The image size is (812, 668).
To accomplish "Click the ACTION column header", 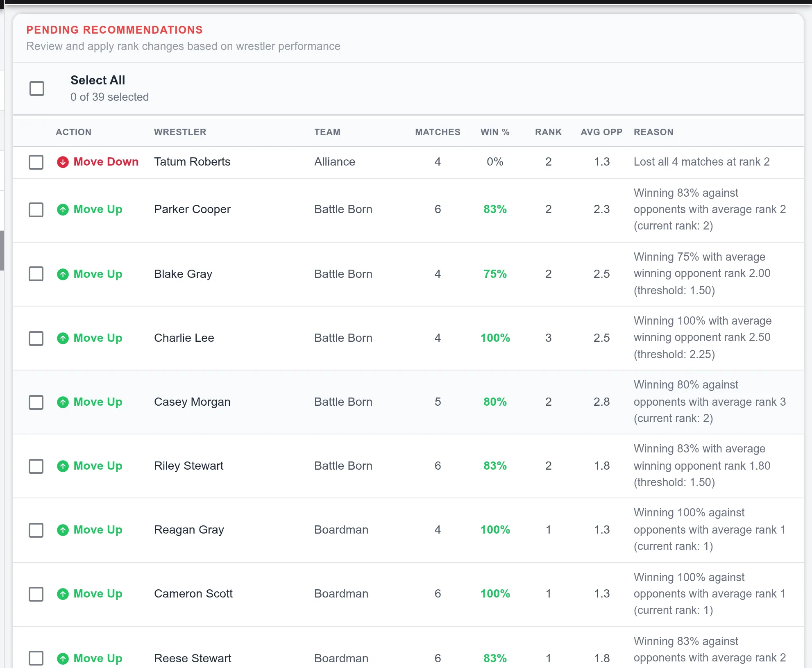I will (x=74, y=132).
